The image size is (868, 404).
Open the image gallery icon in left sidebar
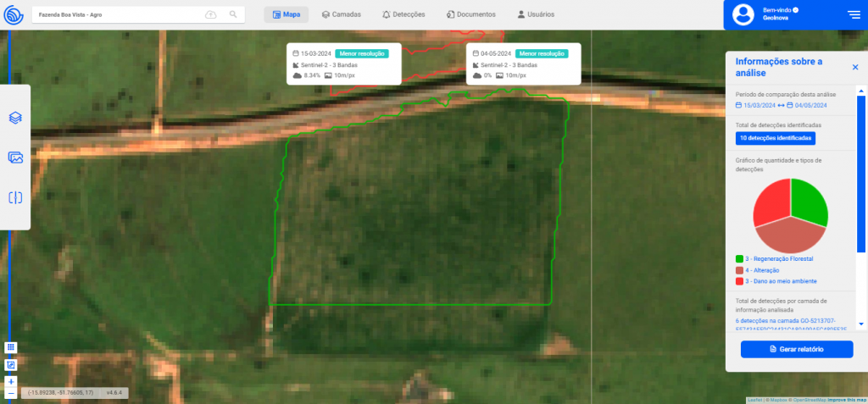(x=15, y=158)
